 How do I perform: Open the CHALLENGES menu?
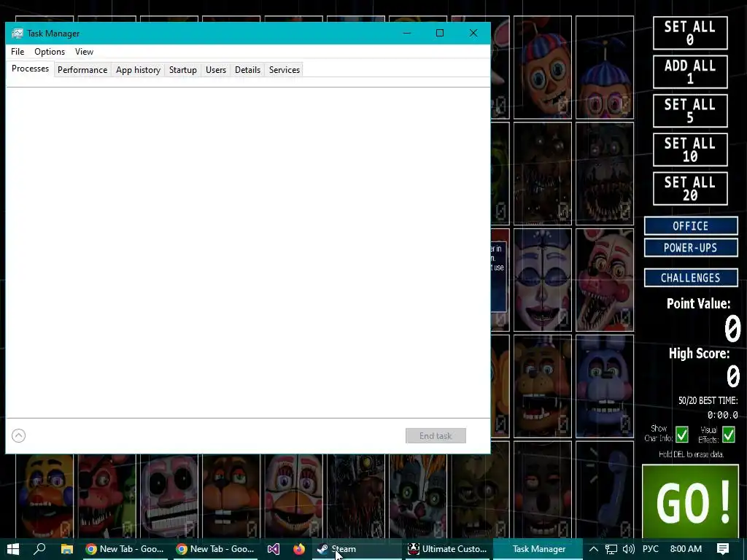click(691, 278)
